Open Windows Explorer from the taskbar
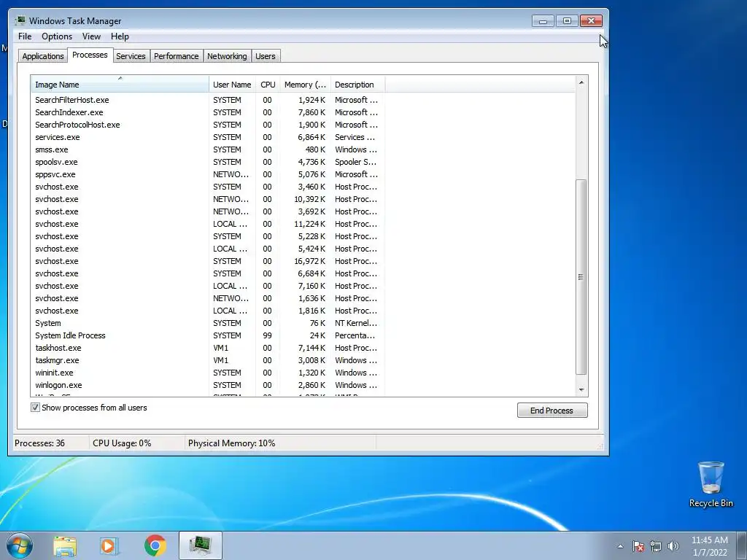 tap(65, 546)
